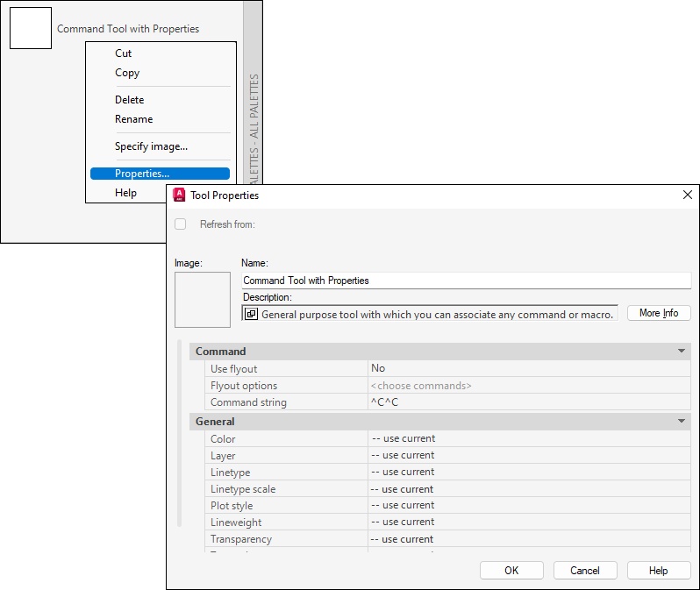The image size is (700, 590).
Task: Choose Copy from the context menu
Action: click(x=127, y=73)
